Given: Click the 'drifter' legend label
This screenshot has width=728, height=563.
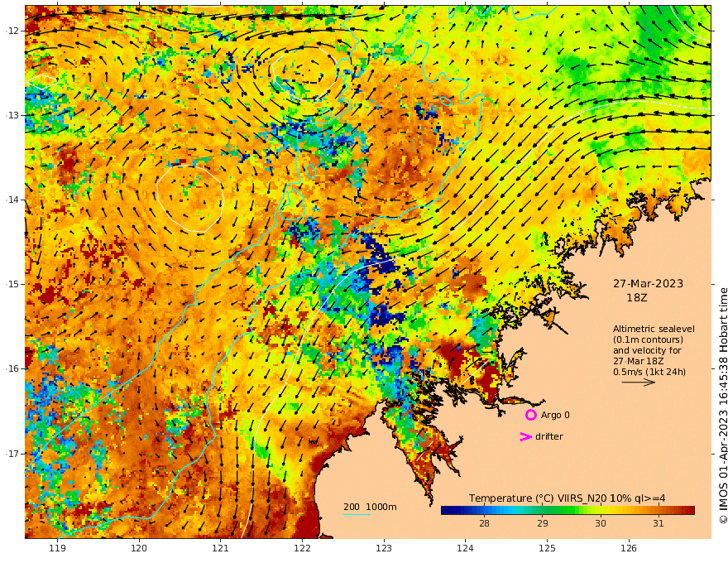Looking at the screenshot, I should pyautogui.click(x=549, y=436).
